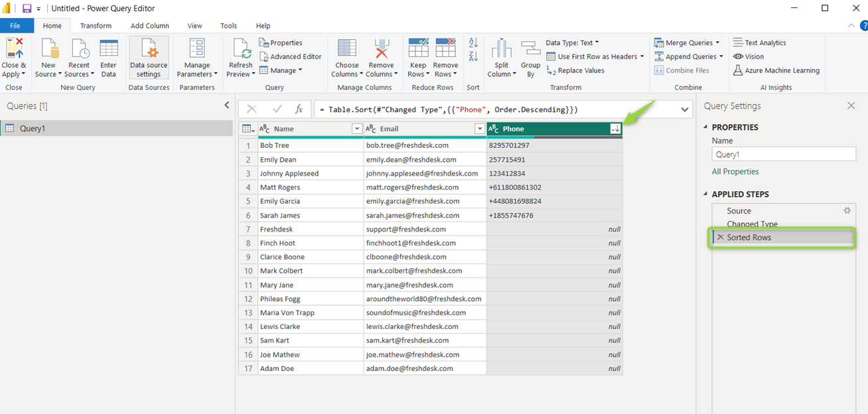Close the Query Settings pane
868x414 pixels.
pos(851,105)
